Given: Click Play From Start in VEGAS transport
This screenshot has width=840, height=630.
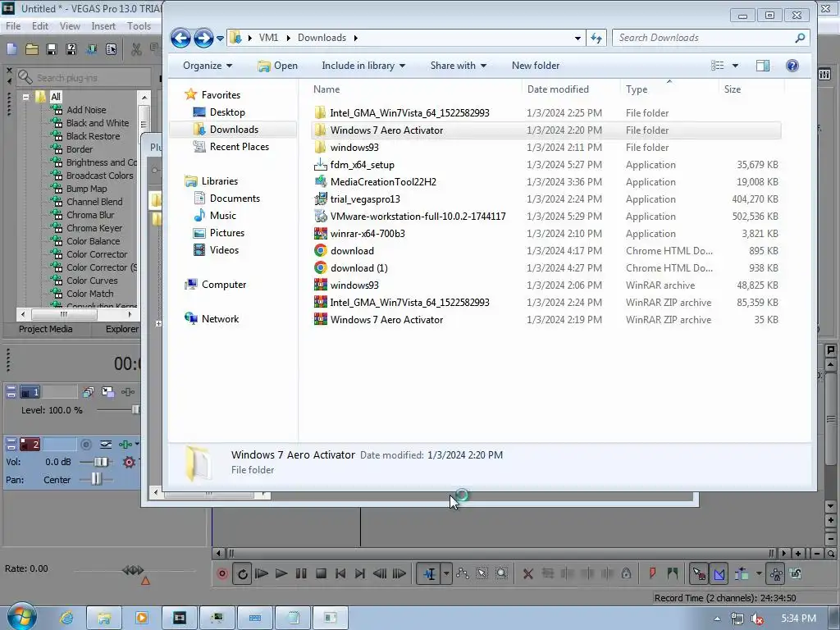Looking at the screenshot, I should (x=262, y=573).
